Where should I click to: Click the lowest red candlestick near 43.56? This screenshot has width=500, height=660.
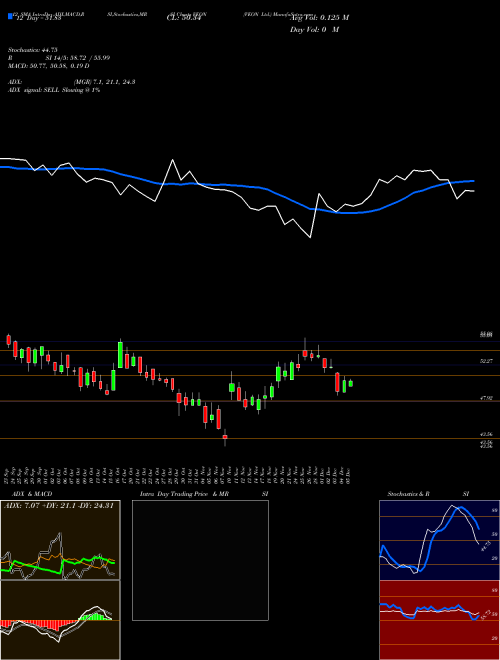[225, 438]
